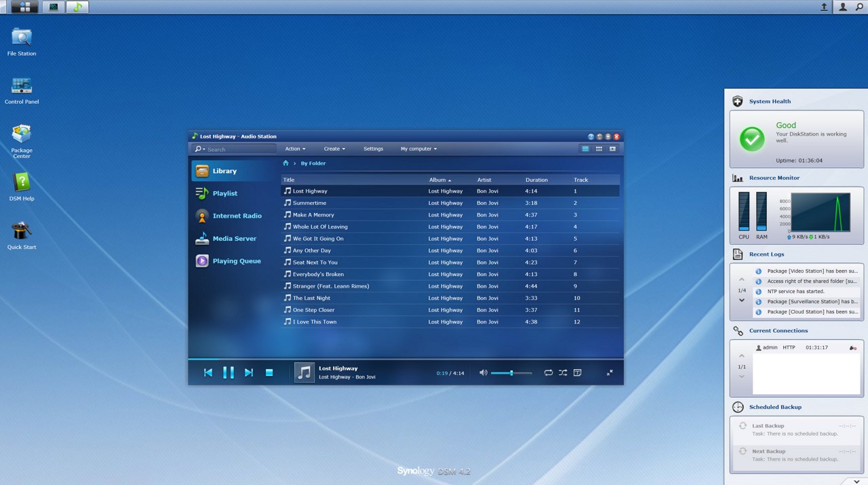Sort tracks by Album column

click(451, 180)
